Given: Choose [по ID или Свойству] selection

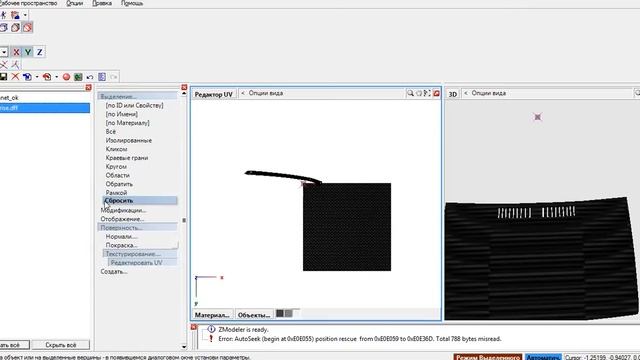Looking at the screenshot, I should [134, 105].
